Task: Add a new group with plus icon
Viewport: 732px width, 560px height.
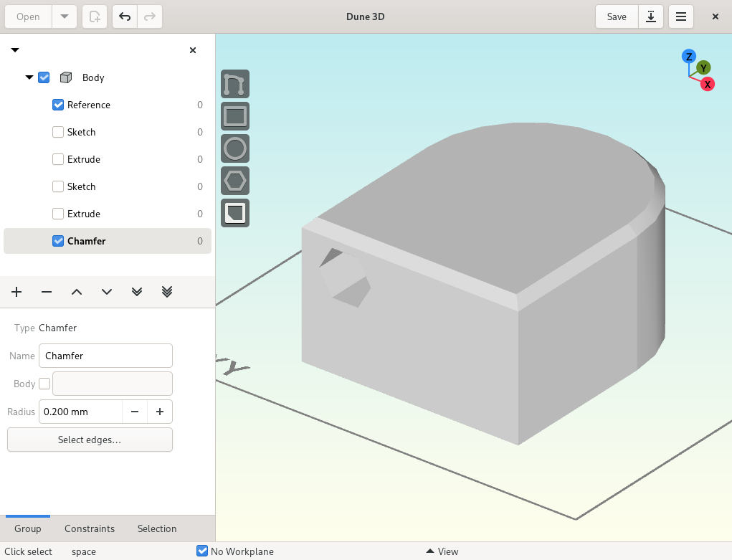Action: point(16,292)
